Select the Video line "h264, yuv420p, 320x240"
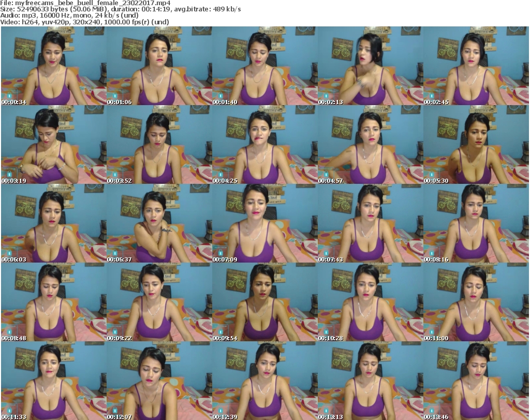Image resolution: width=530 pixels, height=420 pixels. [x=62, y=22]
